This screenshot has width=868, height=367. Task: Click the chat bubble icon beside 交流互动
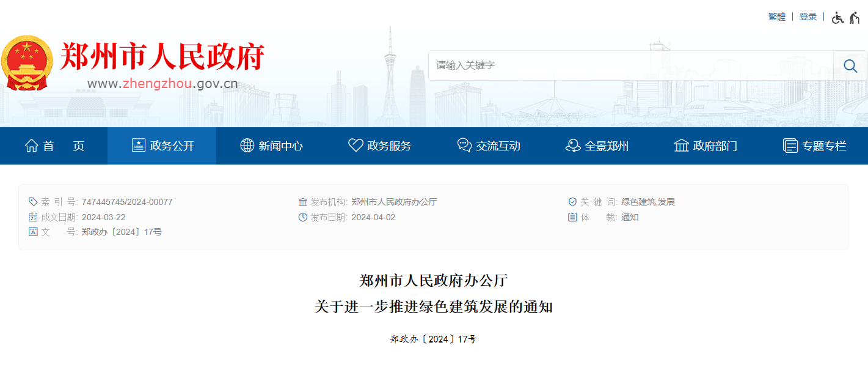pyautogui.click(x=464, y=146)
